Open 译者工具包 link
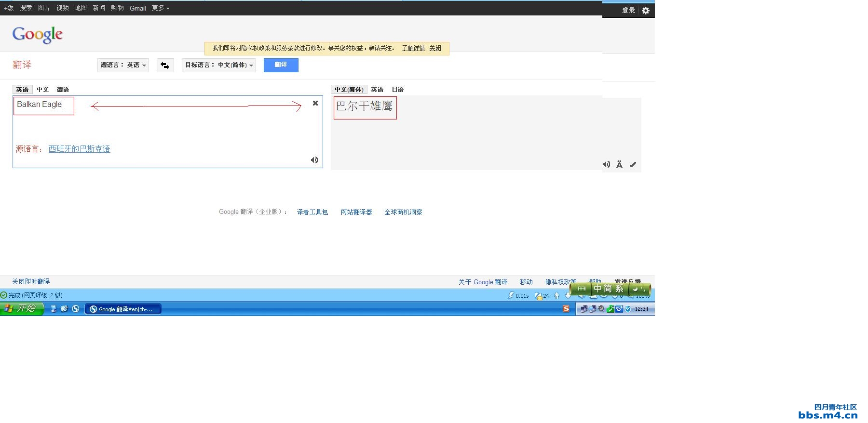 click(x=312, y=212)
